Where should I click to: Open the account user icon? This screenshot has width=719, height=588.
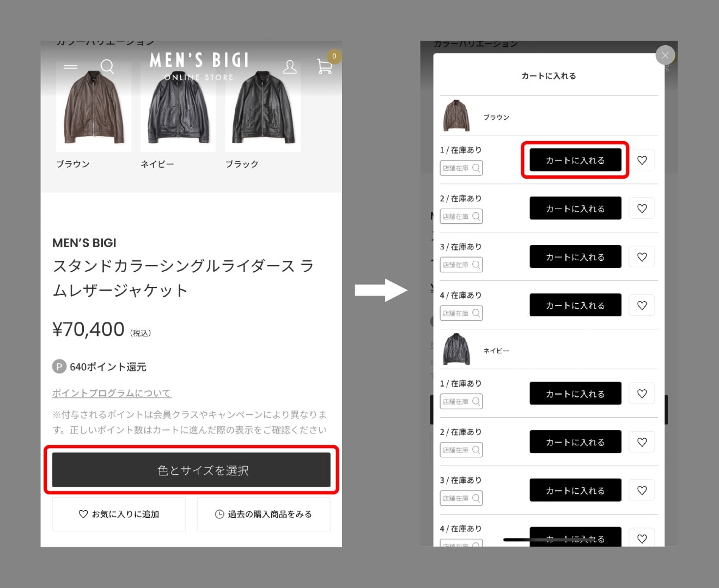pyautogui.click(x=290, y=67)
